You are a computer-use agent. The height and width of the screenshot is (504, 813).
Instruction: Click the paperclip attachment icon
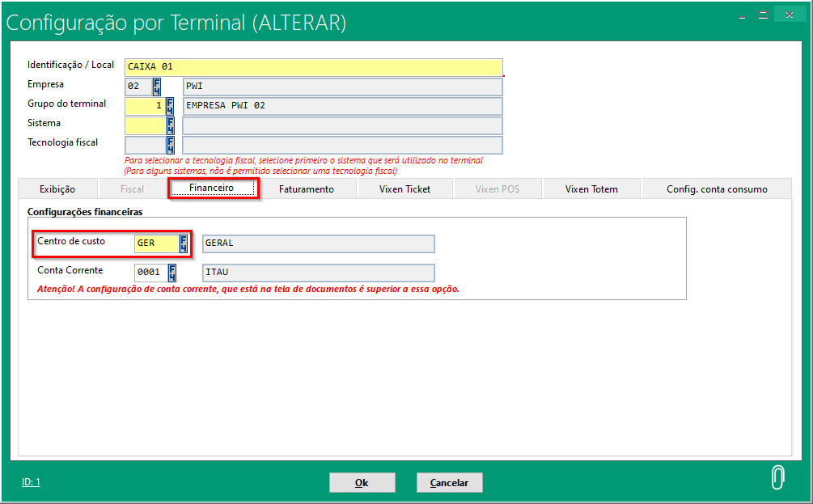(777, 478)
